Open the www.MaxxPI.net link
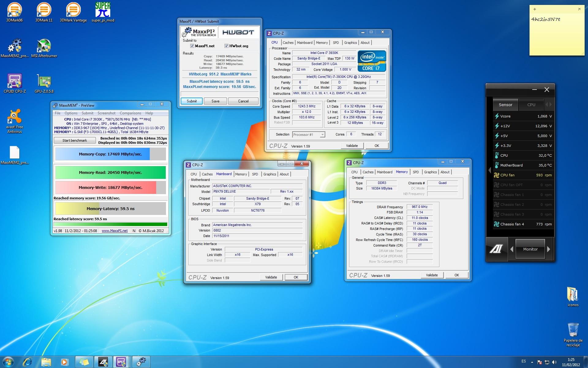The height and width of the screenshot is (368, 588). pyautogui.click(x=115, y=231)
